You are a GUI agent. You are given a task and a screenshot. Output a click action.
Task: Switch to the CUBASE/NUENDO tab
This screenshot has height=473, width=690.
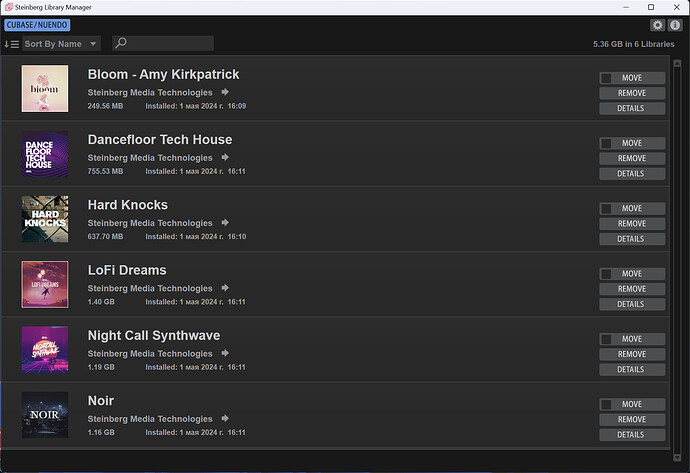tap(37, 25)
